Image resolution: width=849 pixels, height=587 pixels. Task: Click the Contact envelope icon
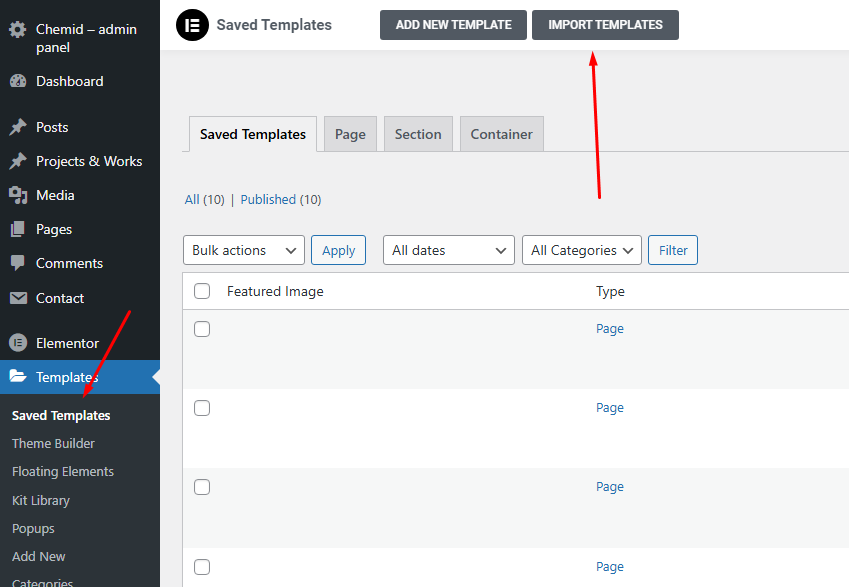click(x=18, y=298)
